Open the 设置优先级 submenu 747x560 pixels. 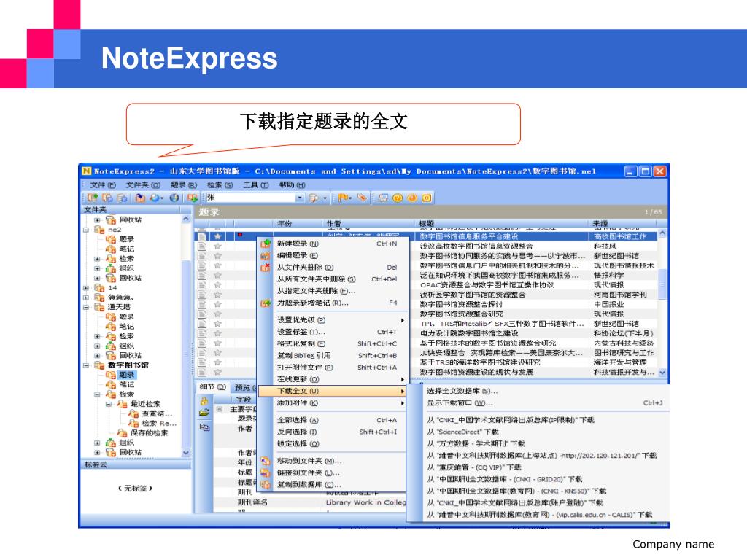coord(340,320)
